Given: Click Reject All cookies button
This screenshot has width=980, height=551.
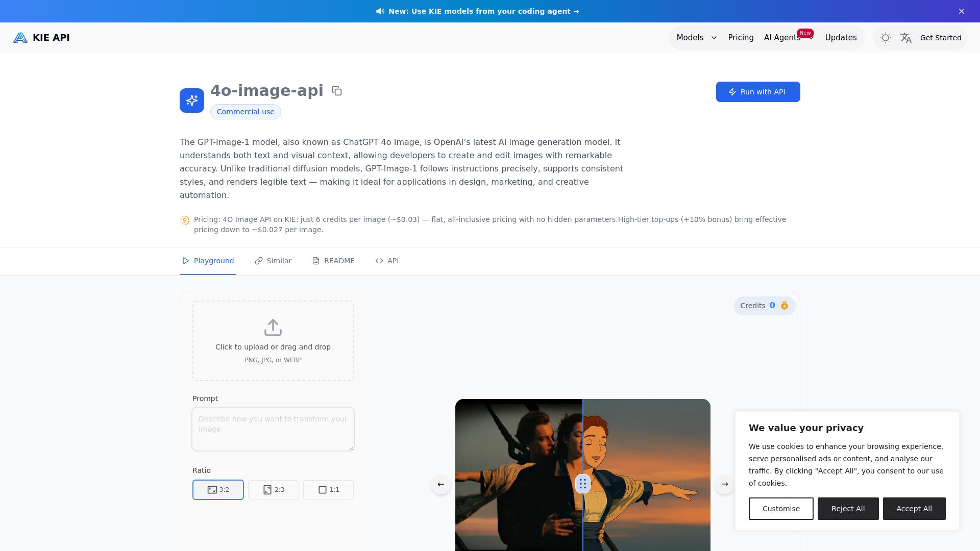Looking at the screenshot, I should coord(848,509).
